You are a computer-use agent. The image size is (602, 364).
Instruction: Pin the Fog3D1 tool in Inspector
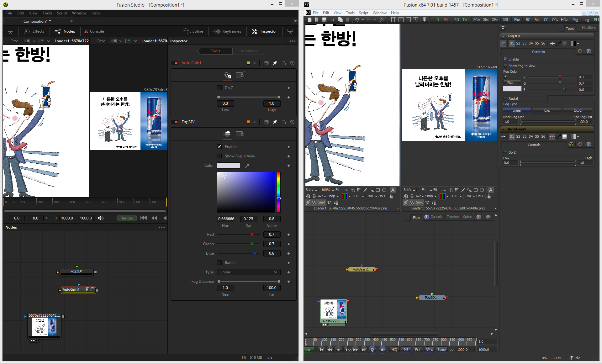(275, 122)
